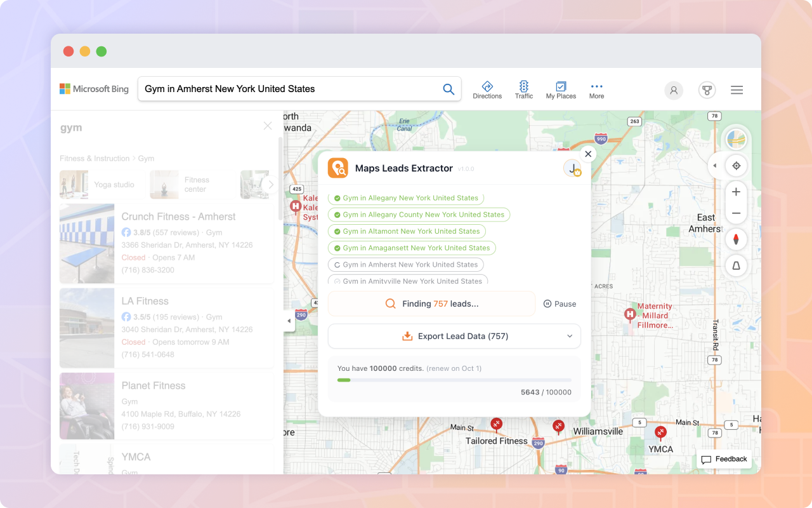This screenshot has width=812, height=508.
Task: Click the Microsoft Bing logo
Action: point(94,89)
